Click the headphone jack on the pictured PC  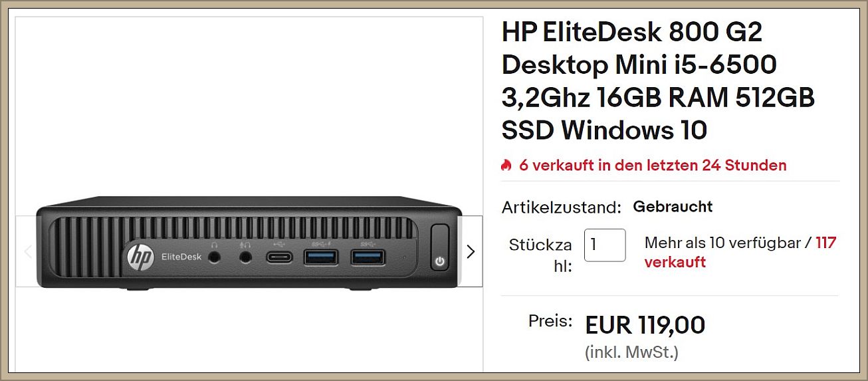click(x=215, y=258)
